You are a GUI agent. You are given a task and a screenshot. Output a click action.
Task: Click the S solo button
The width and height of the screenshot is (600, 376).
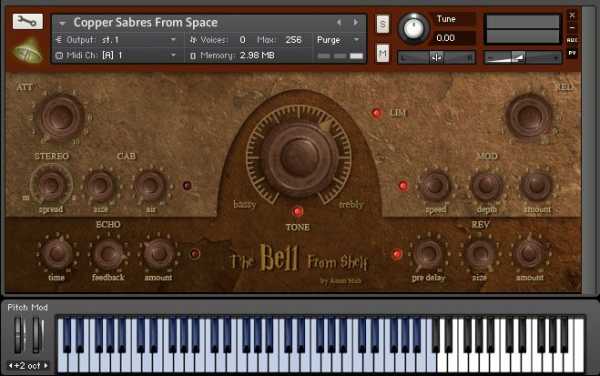(x=383, y=24)
